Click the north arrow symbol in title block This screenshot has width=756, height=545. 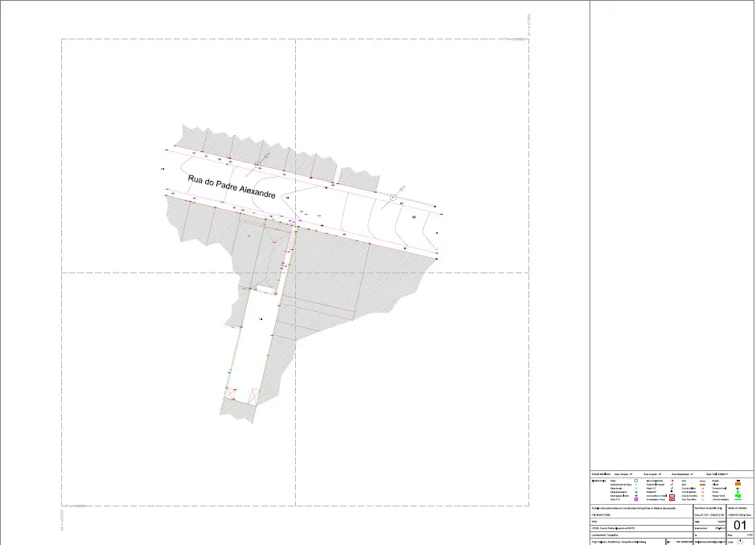739,540
